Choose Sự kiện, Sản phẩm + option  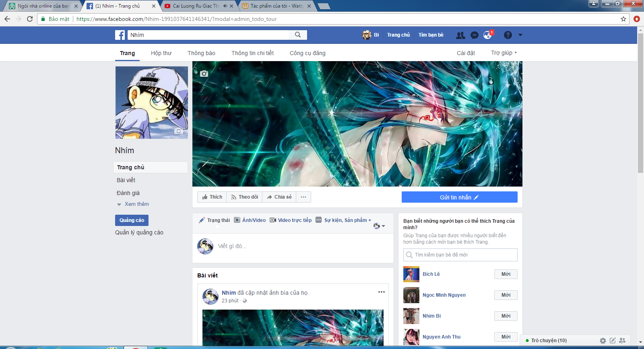[x=343, y=220]
